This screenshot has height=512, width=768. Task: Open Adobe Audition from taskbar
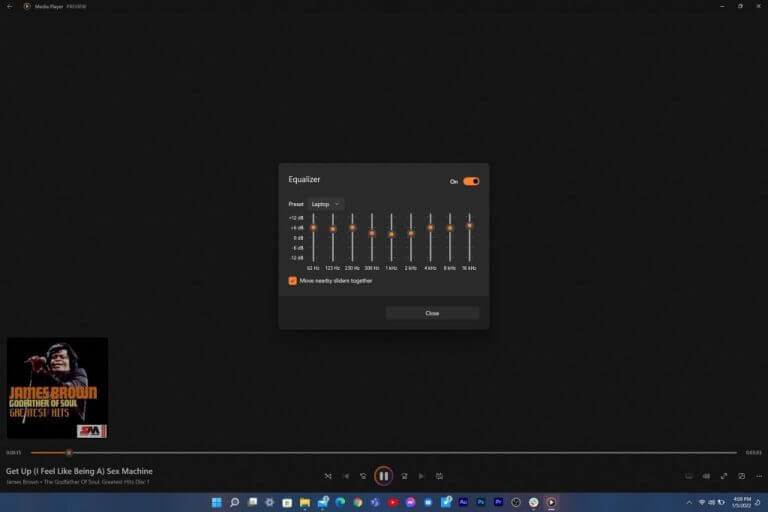click(463, 502)
